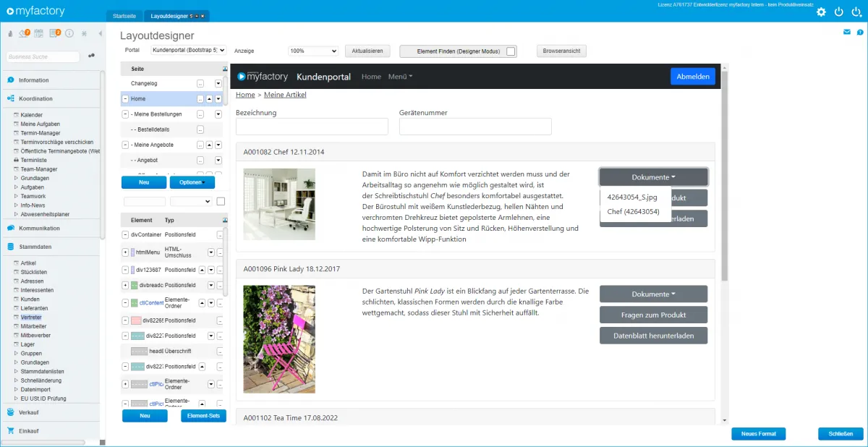Open the Anzeige zoom percentage dropdown
868x447 pixels.
[x=312, y=51]
